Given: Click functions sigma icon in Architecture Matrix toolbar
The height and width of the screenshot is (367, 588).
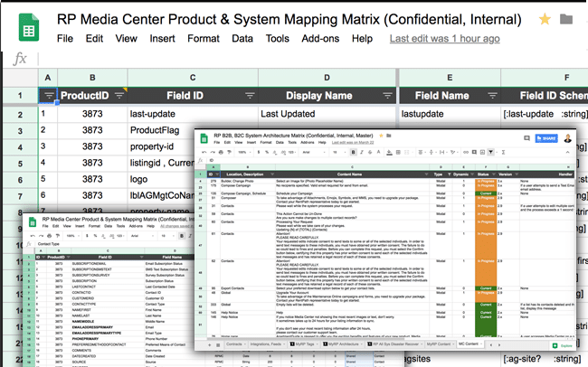Looking at the screenshot, I should click(503, 152).
